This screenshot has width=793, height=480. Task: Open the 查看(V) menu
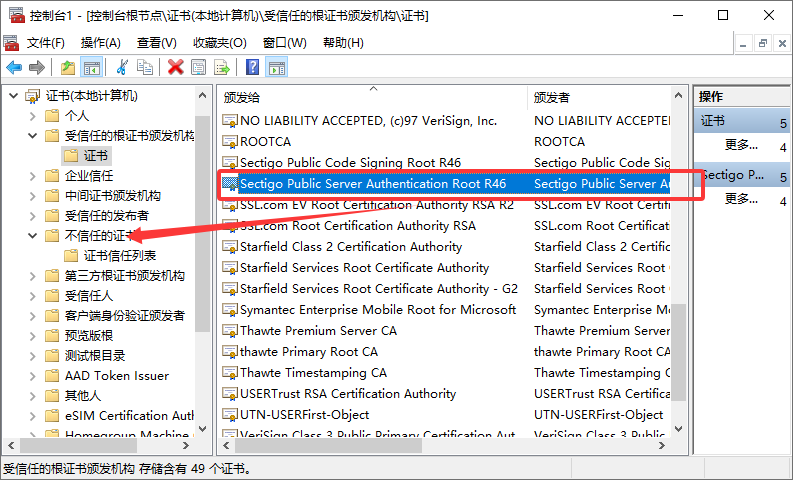point(156,43)
